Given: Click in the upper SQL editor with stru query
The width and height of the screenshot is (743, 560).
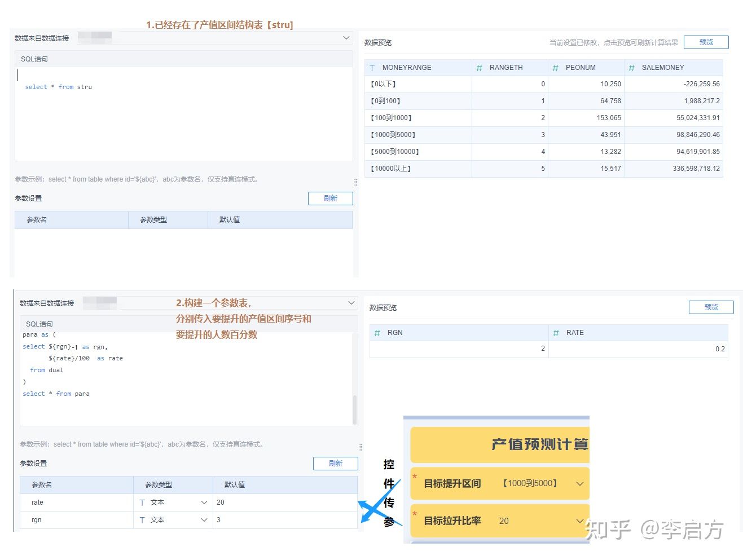Looking at the screenshot, I should (183, 114).
